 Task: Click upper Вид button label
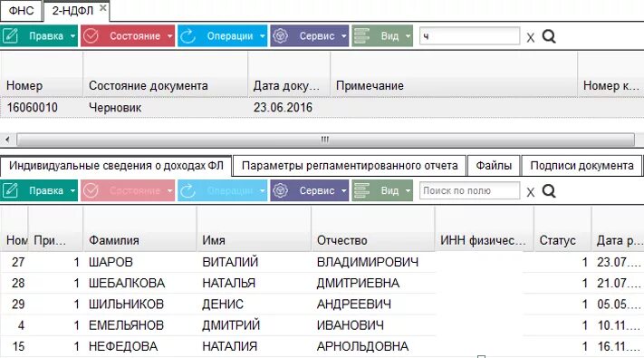(389, 36)
